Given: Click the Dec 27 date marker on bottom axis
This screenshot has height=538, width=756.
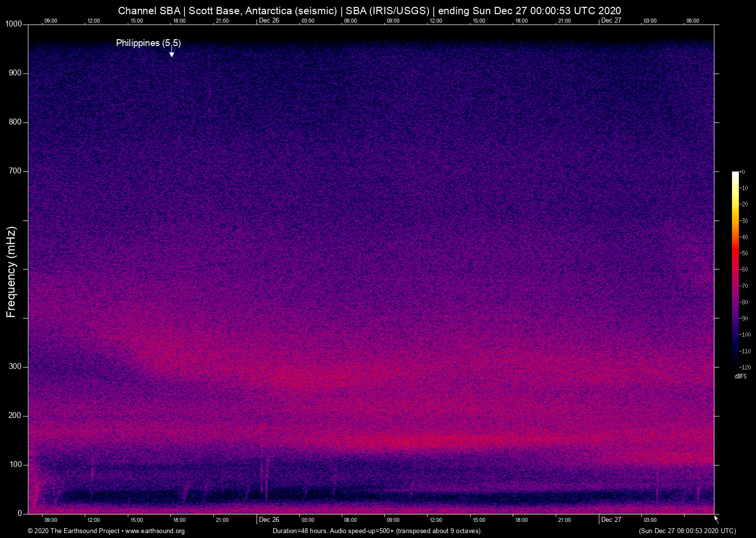Looking at the screenshot, I should tap(611, 520).
